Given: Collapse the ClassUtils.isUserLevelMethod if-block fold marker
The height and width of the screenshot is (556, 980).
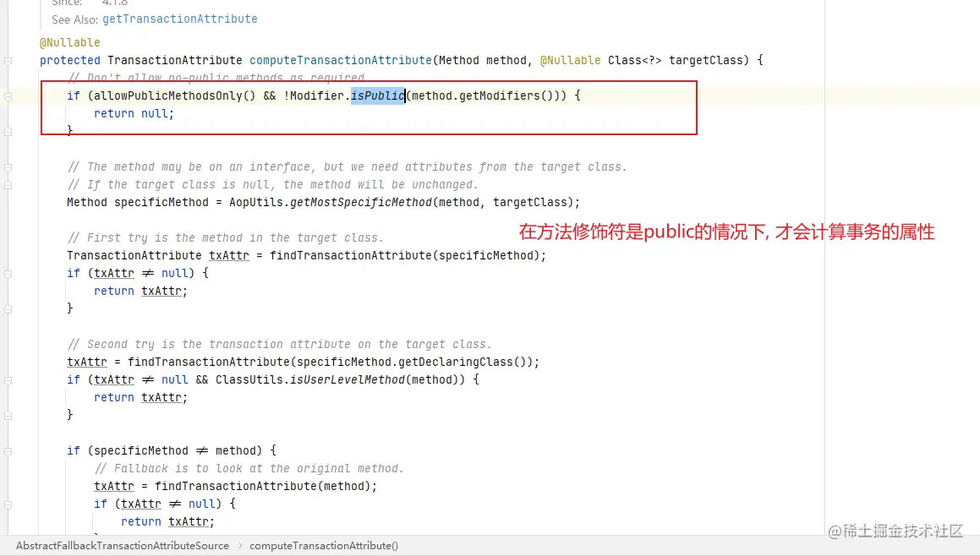Looking at the screenshot, I should (8, 380).
